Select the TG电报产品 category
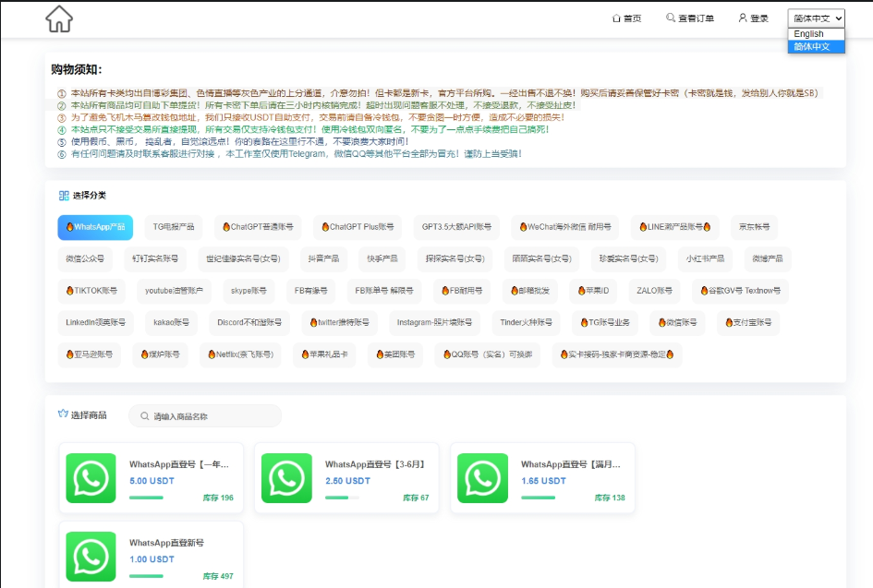 point(174,227)
